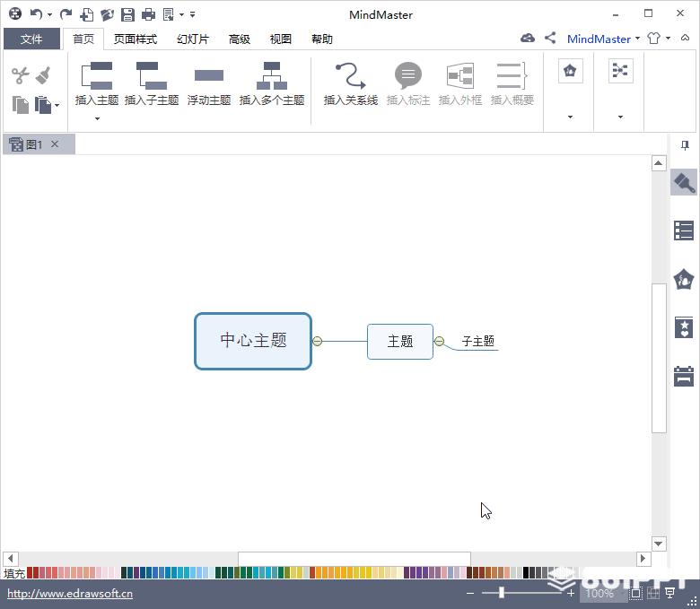Image resolution: width=700 pixels, height=609 pixels.
Task: Pin the side panel with pushpin icon
Action: point(686,145)
